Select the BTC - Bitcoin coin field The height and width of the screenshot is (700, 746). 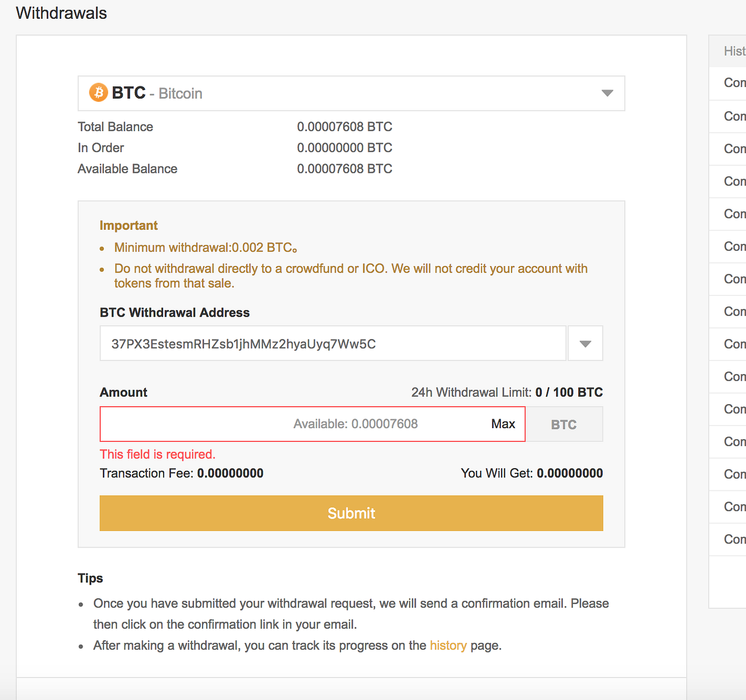[351, 93]
